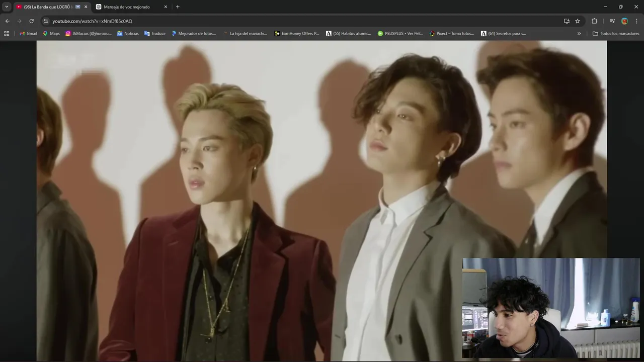644x362 pixels.
Task: Reload the current page
Action: click(x=31, y=21)
